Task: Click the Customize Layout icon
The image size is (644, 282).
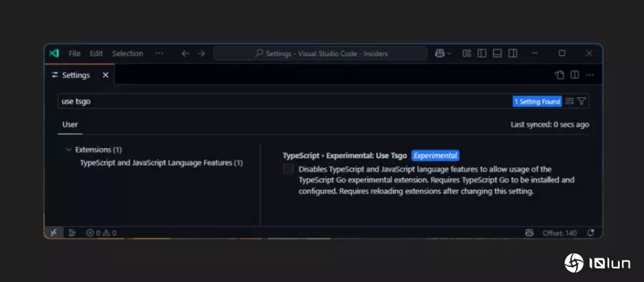Action: 467,54
